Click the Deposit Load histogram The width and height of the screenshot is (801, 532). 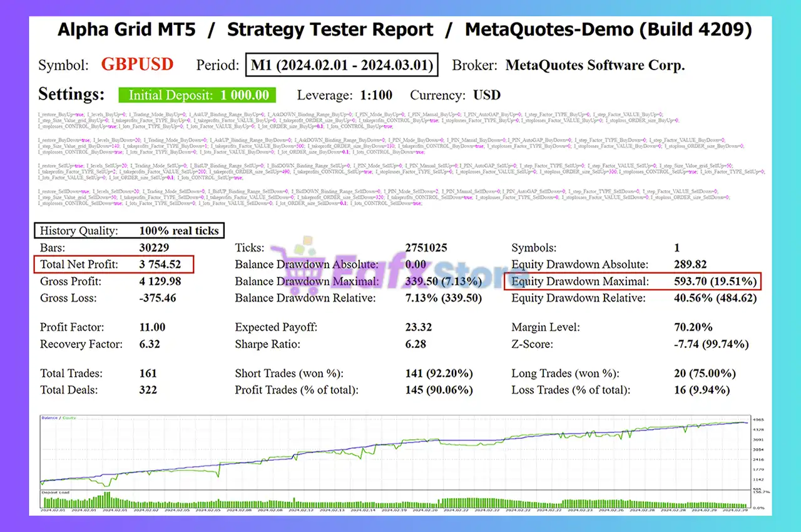click(394, 501)
